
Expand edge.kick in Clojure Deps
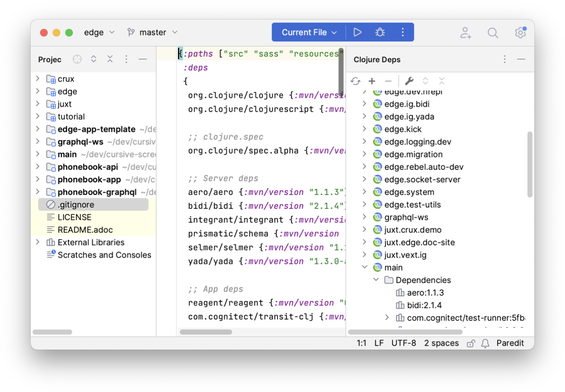coord(364,129)
